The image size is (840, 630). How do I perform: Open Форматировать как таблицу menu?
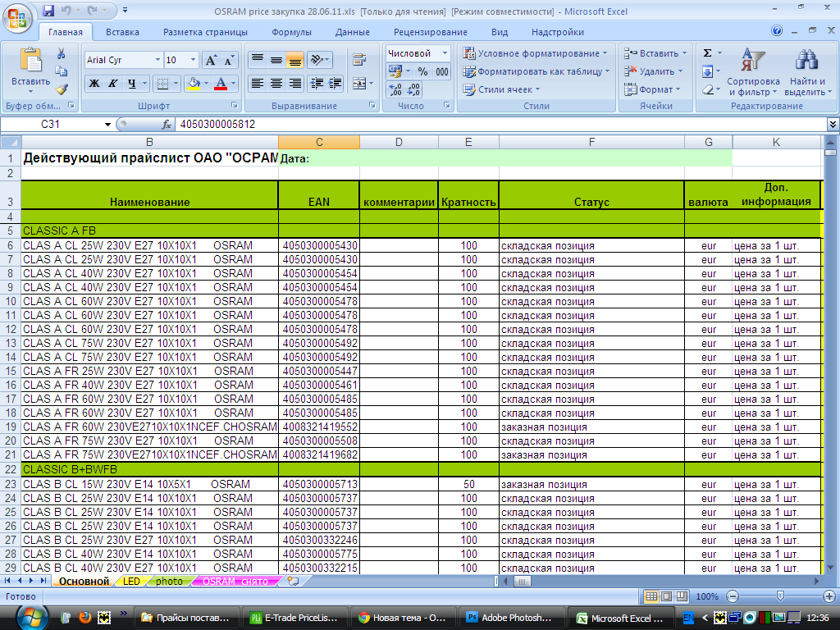click(x=536, y=71)
